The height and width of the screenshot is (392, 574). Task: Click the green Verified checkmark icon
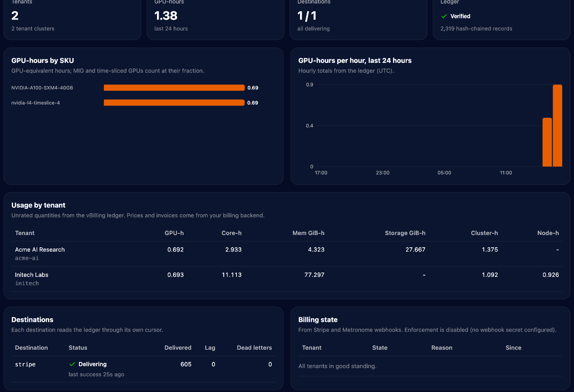(x=444, y=16)
